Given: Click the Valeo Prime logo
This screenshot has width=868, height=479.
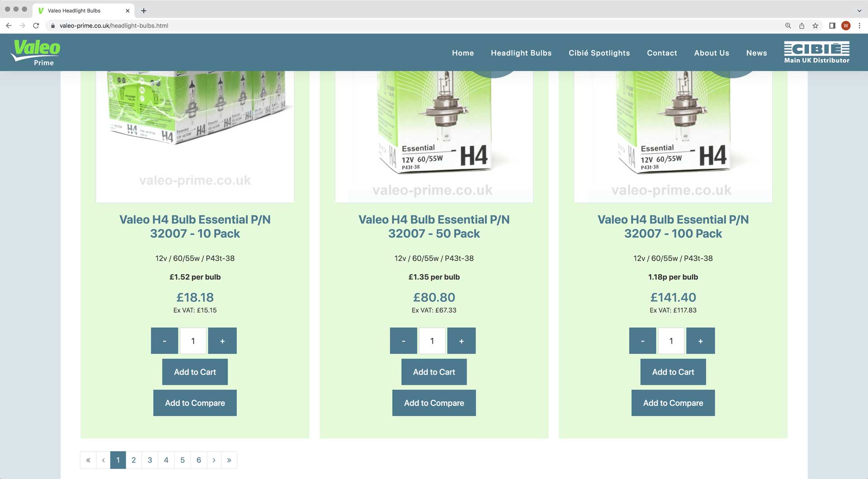Looking at the screenshot, I should [x=36, y=52].
